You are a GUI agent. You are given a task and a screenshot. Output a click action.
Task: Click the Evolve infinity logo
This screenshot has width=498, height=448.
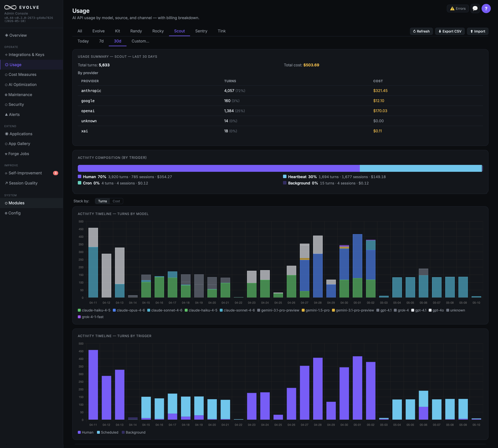10,7
